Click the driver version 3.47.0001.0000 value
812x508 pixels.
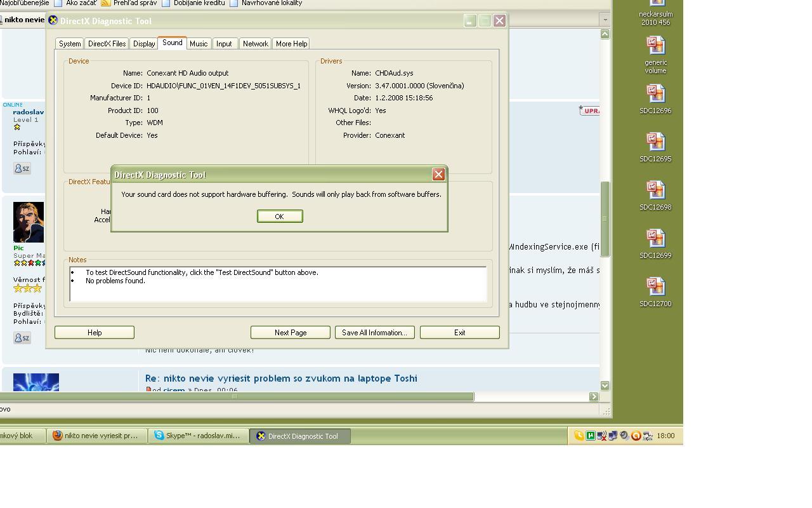(419, 86)
